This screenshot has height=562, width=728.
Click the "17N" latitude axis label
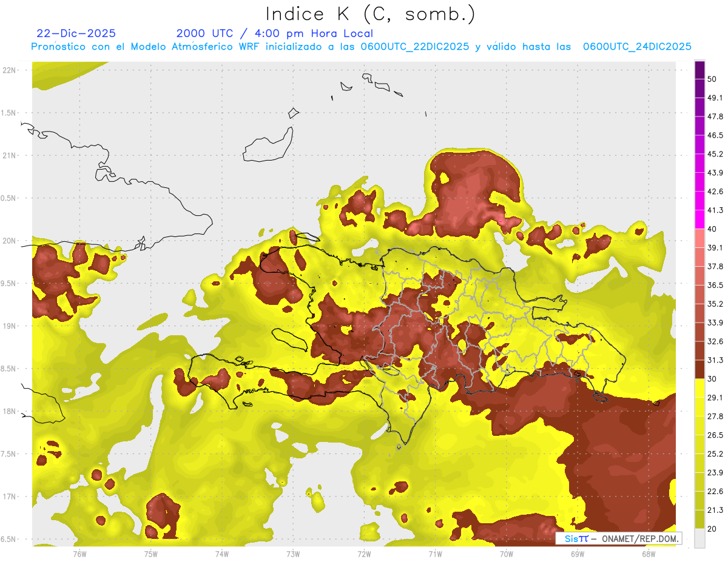pyautogui.click(x=9, y=497)
